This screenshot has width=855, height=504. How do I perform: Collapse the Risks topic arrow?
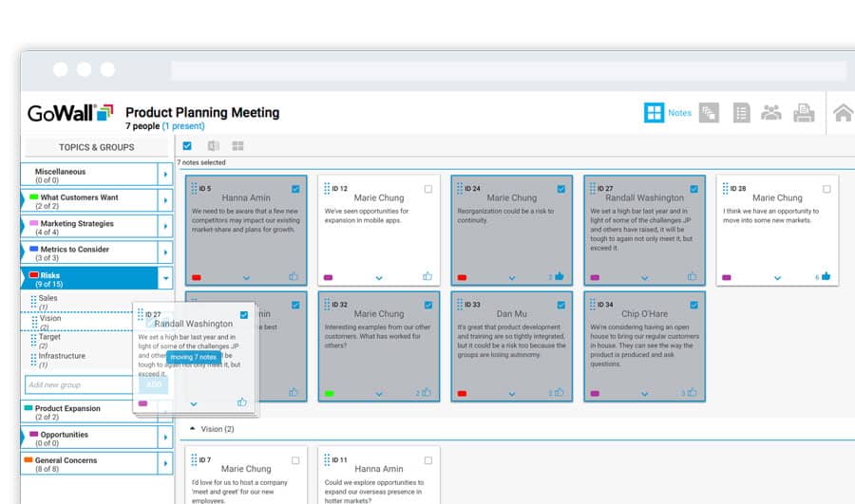click(166, 278)
